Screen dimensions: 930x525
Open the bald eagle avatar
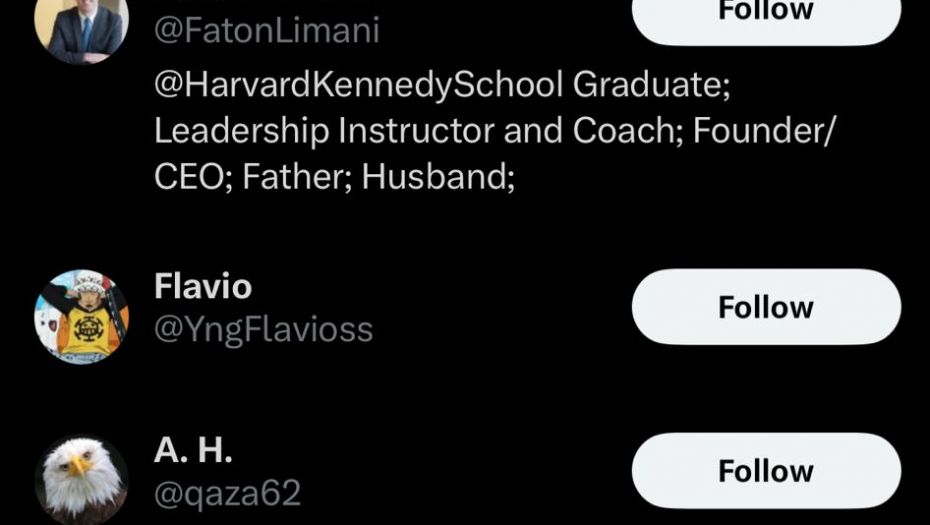pyautogui.click(x=81, y=478)
